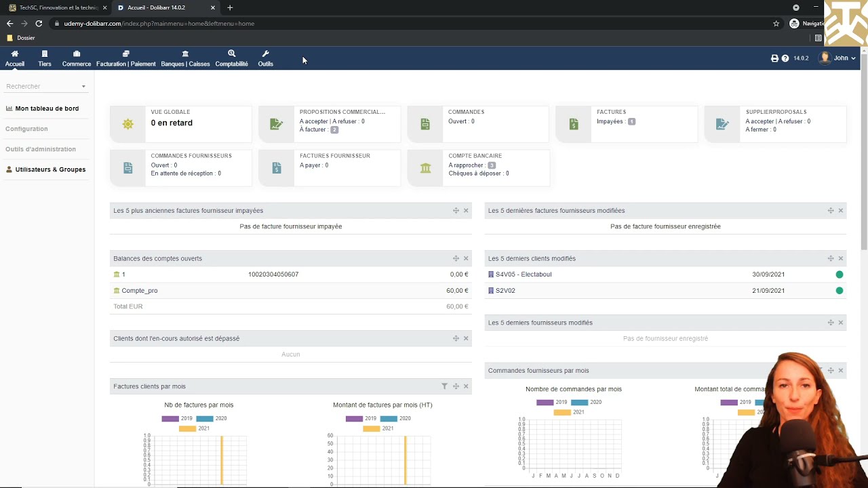The width and height of the screenshot is (868, 488).
Task: Click the print icon in top bar
Action: pos(774,58)
